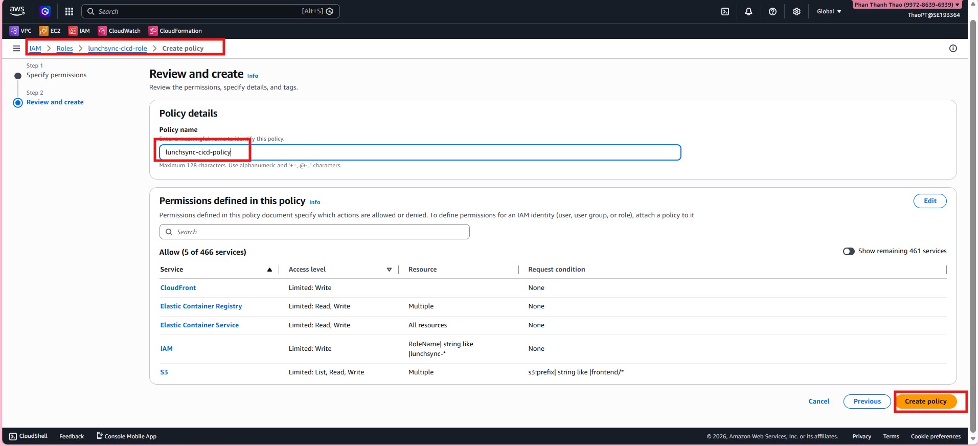This screenshot has width=980, height=446.
Task: Open IAM service link in table
Action: coord(166,349)
